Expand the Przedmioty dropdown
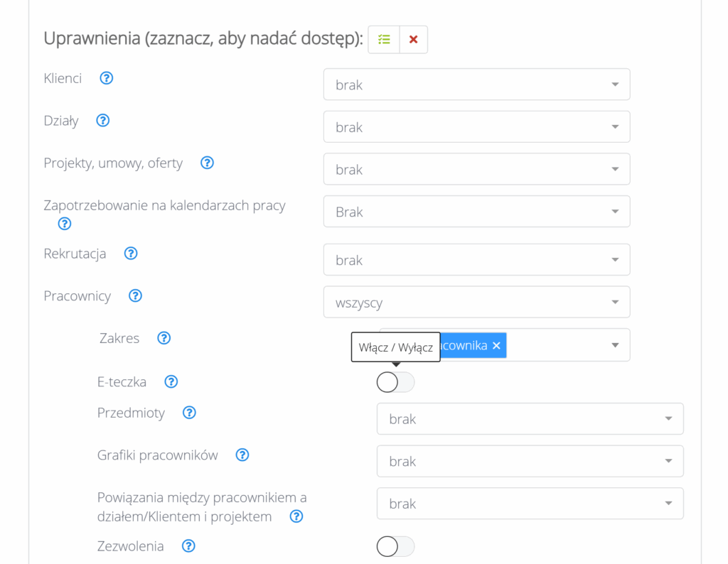 point(530,419)
